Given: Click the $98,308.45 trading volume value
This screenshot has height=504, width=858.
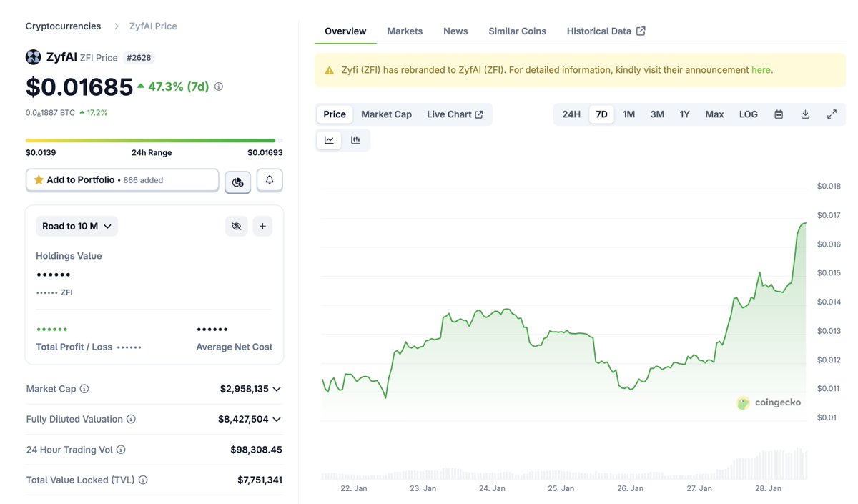Looking at the screenshot, I should point(256,450).
